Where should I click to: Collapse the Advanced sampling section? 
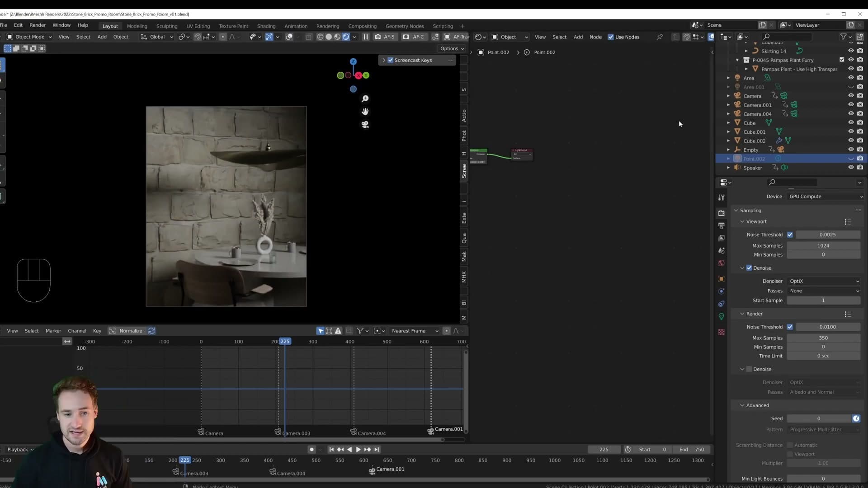pyautogui.click(x=742, y=405)
